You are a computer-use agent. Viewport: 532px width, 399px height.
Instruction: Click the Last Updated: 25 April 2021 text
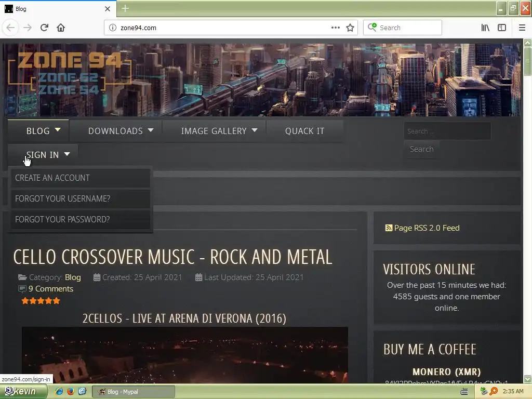pyautogui.click(x=254, y=277)
